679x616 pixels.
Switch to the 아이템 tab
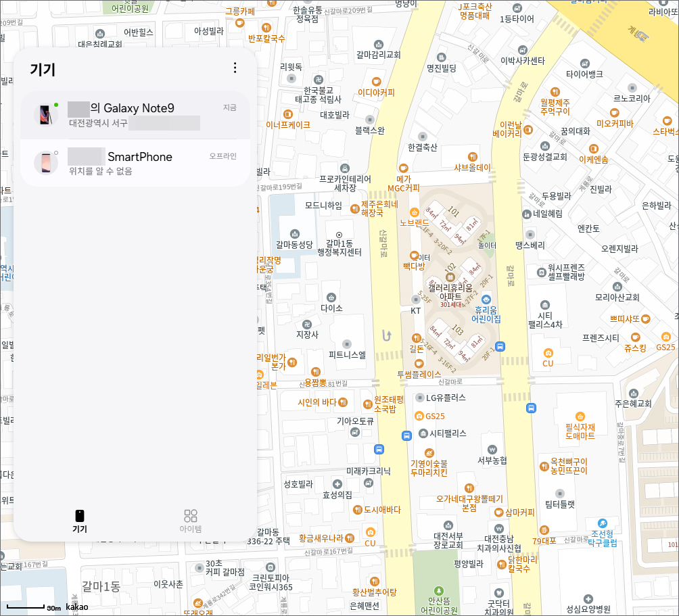point(191,521)
